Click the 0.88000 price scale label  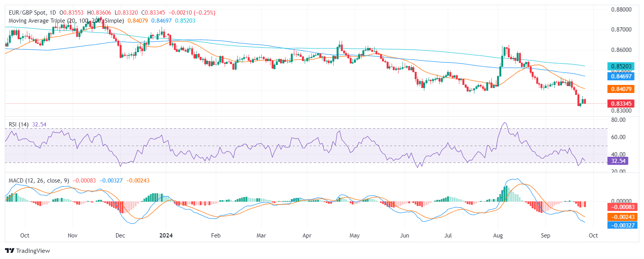pyautogui.click(x=621, y=10)
